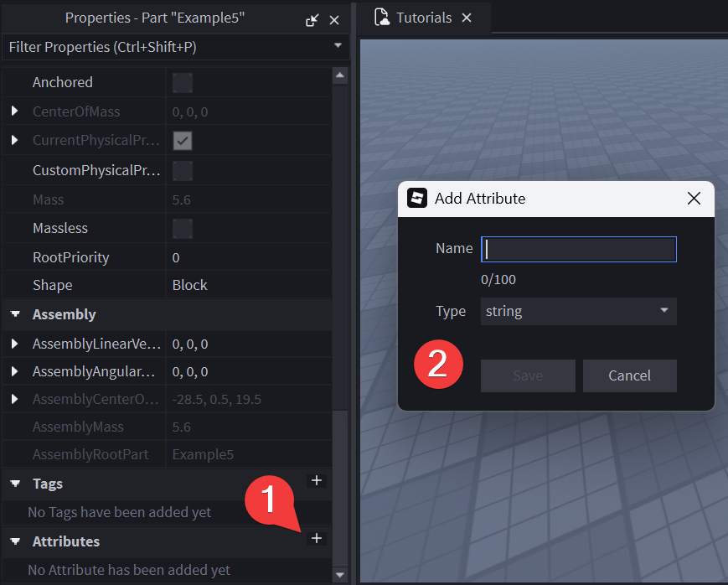Click the Properties panel scrollbar down arrow
This screenshot has width=728, height=585.
click(x=339, y=574)
